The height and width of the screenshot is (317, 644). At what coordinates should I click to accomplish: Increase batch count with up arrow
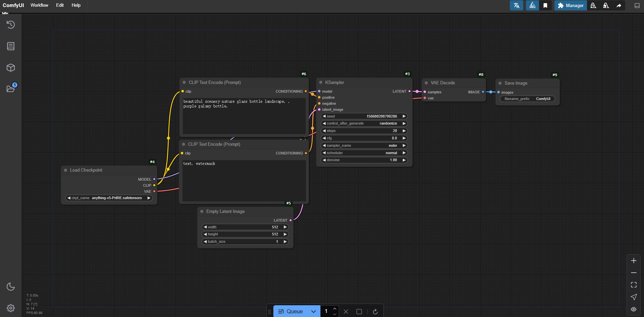pyautogui.click(x=335, y=309)
